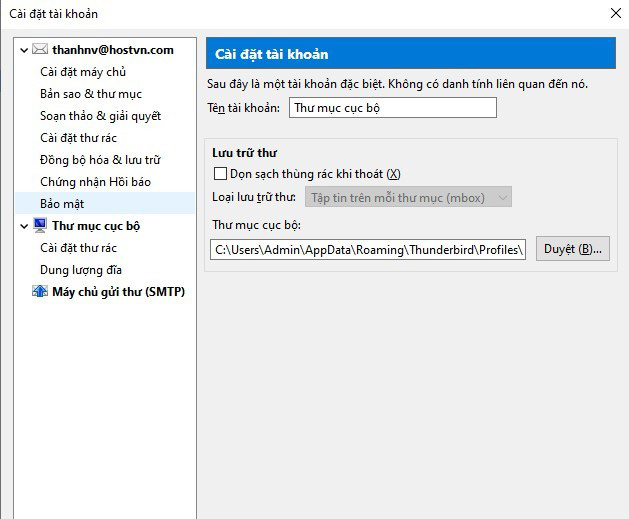This screenshot has height=519, width=629.
Task: Click the Tên tài khoản text field
Action: [392, 108]
